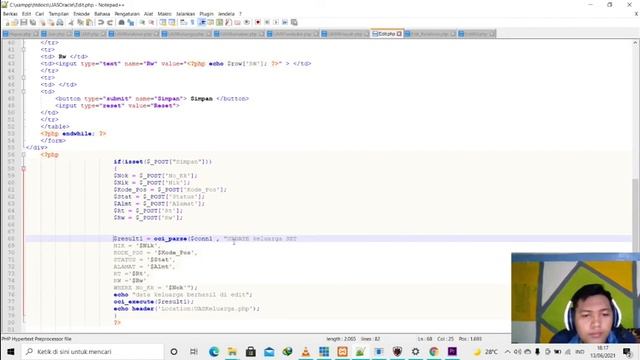Viewport: 640px width, 360px height.
Task: Open the Function List panel icon
Action: coord(228,22)
